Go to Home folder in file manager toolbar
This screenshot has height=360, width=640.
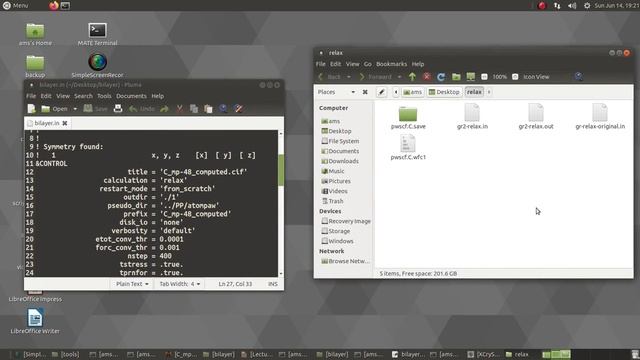click(456, 77)
